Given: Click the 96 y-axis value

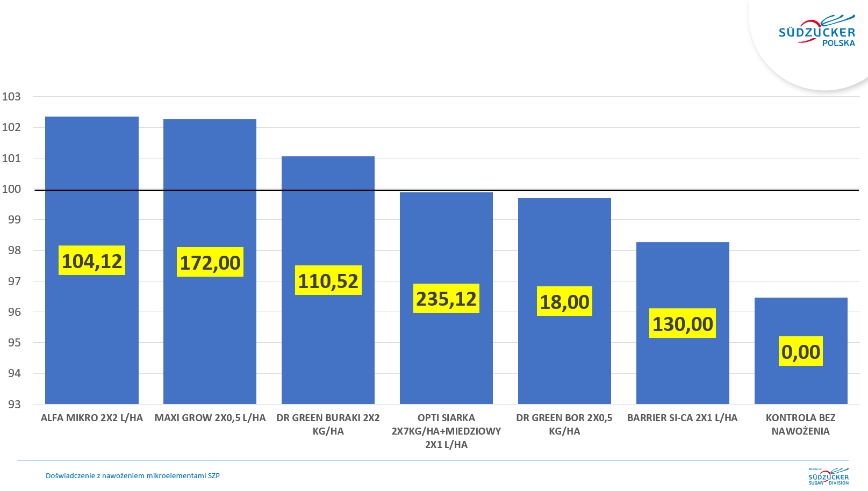Looking at the screenshot, I should (x=15, y=312).
